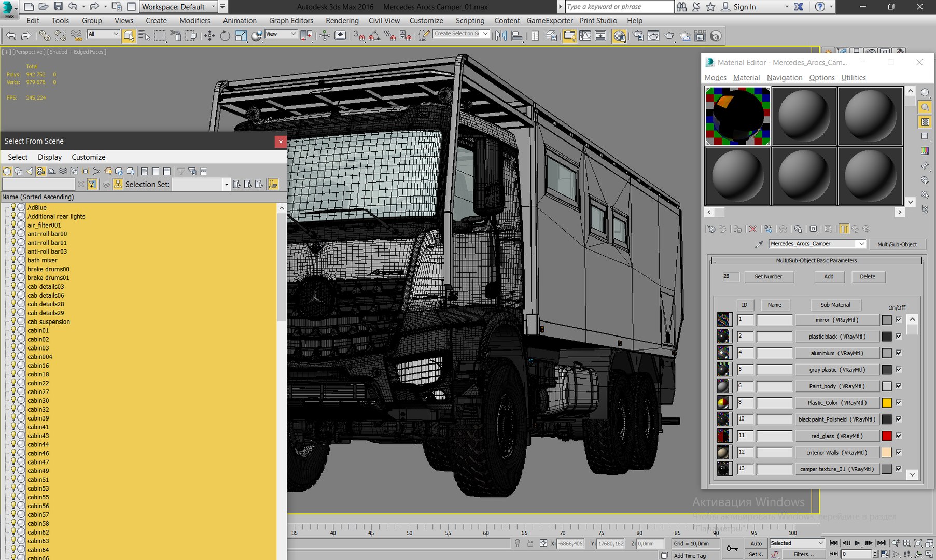Viewport: 936px width, 560px height.
Task: Click the Set Key key icon
Action: point(732,548)
